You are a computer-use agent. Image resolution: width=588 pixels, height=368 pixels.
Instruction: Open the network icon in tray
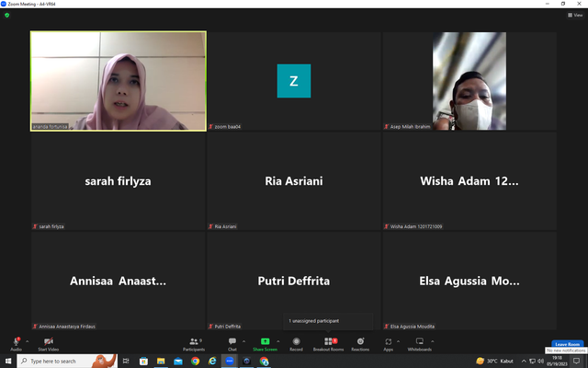click(x=532, y=361)
